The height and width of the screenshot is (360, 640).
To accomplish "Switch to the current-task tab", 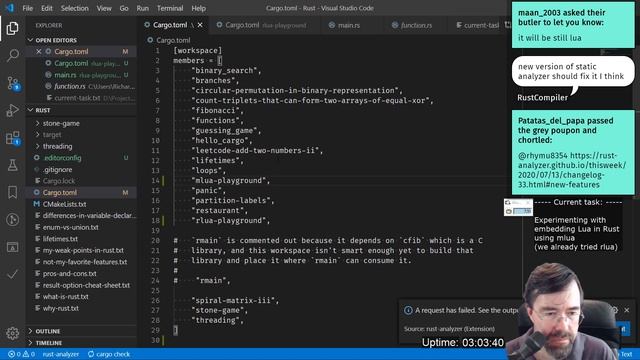I will 478,25.
